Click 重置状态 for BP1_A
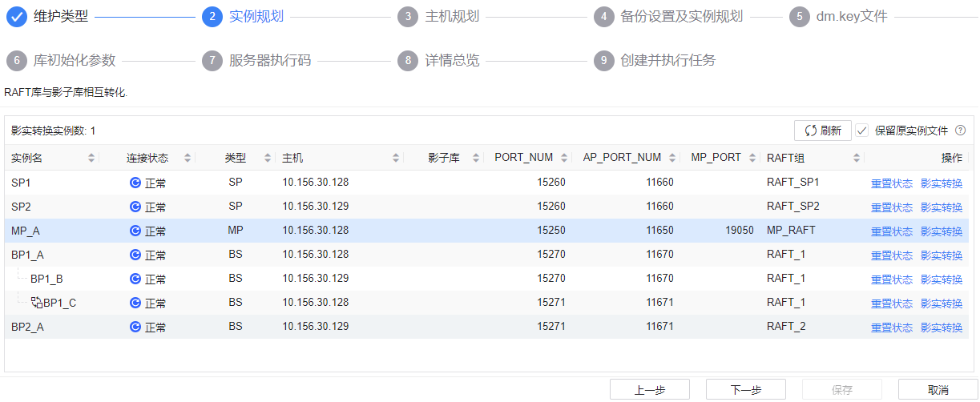980x402 pixels. click(x=892, y=255)
